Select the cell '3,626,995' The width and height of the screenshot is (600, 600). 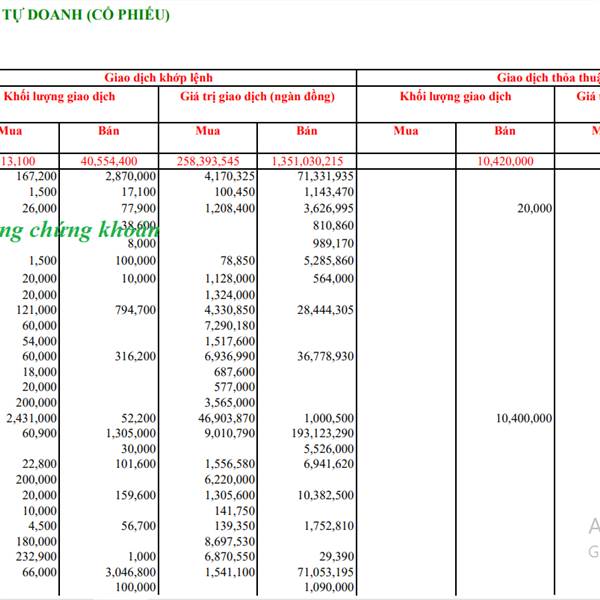pyautogui.click(x=329, y=208)
